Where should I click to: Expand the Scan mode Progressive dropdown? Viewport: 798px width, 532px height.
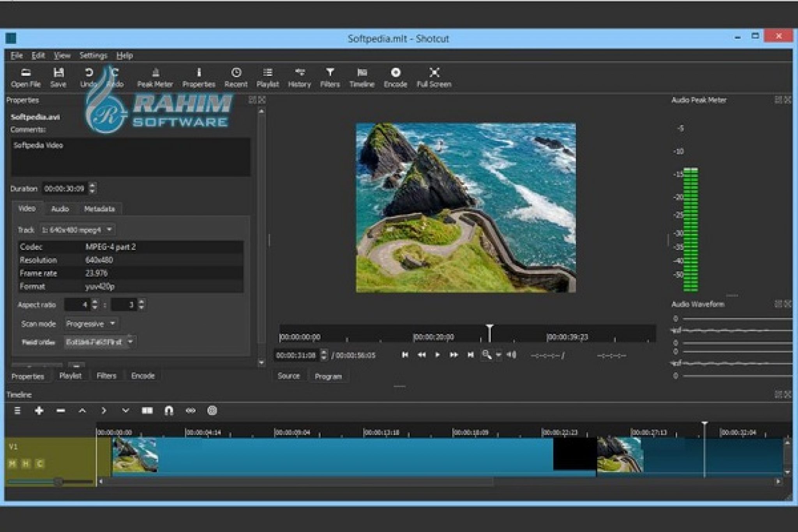[91, 323]
